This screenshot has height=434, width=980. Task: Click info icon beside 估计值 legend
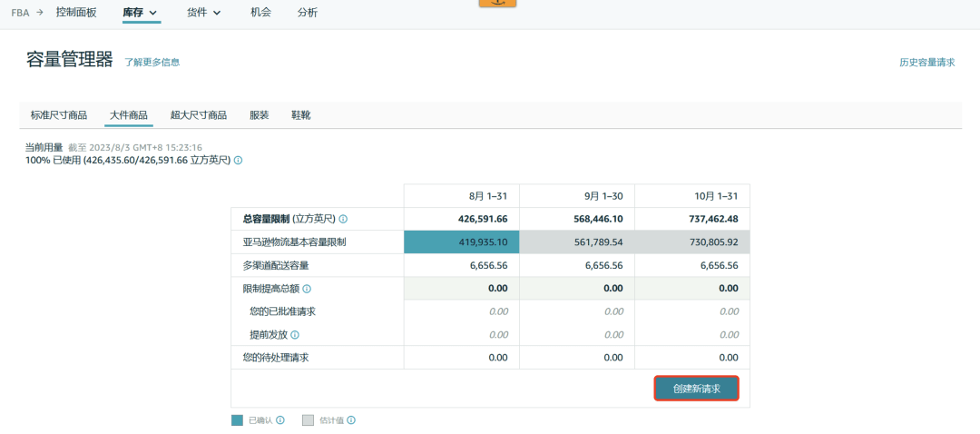click(352, 419)
